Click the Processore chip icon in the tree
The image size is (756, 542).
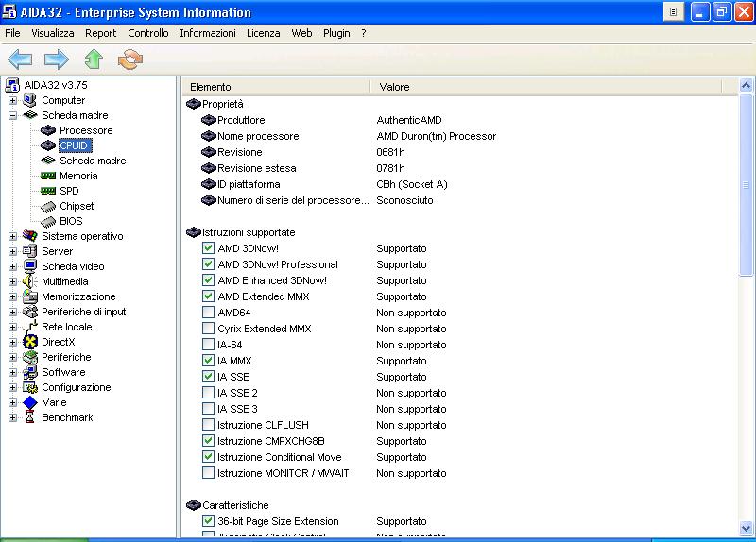(48, 130)
